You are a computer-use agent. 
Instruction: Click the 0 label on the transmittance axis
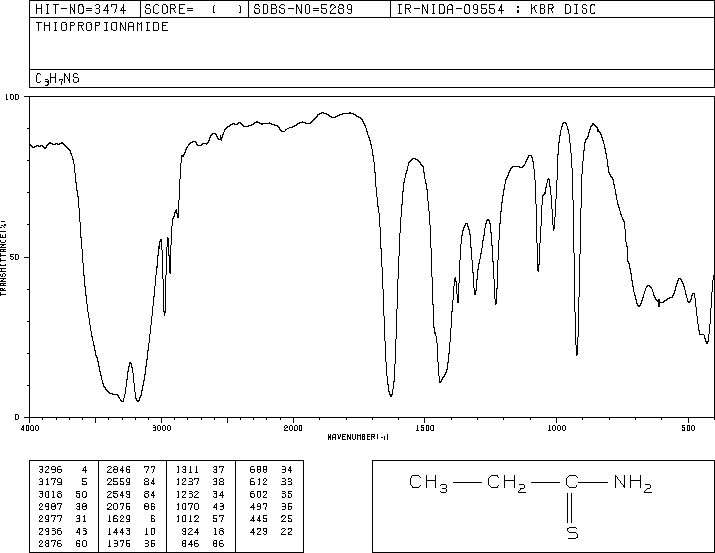17,417
